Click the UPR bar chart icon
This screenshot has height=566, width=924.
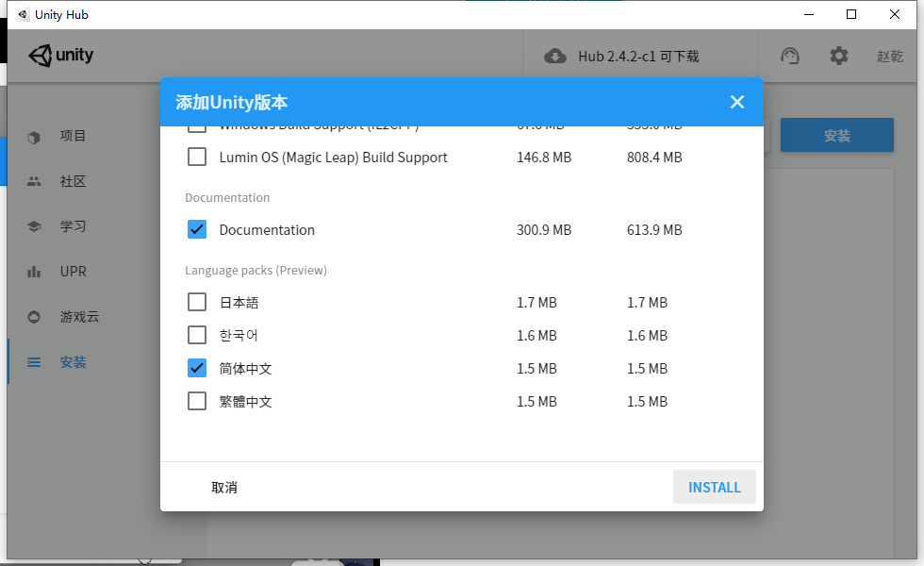click(34, 272)
